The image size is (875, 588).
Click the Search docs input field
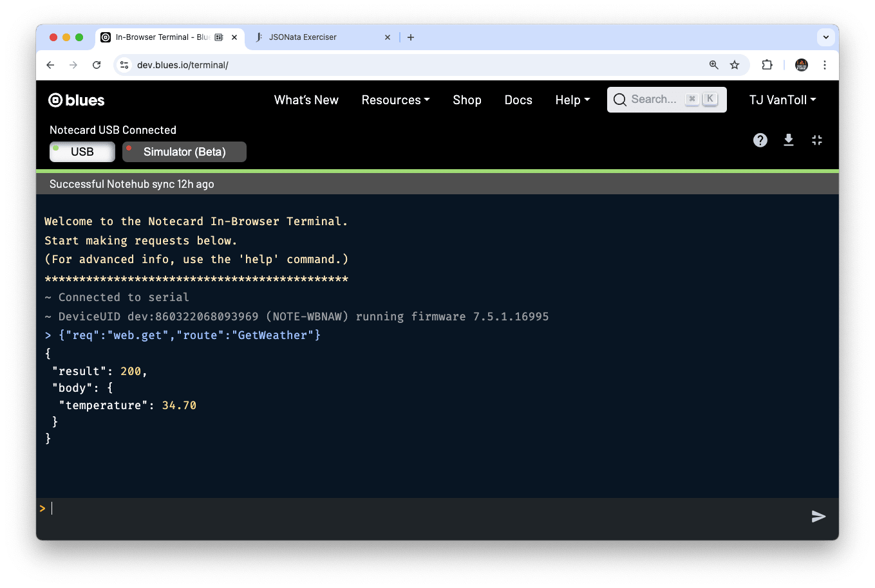666,100
